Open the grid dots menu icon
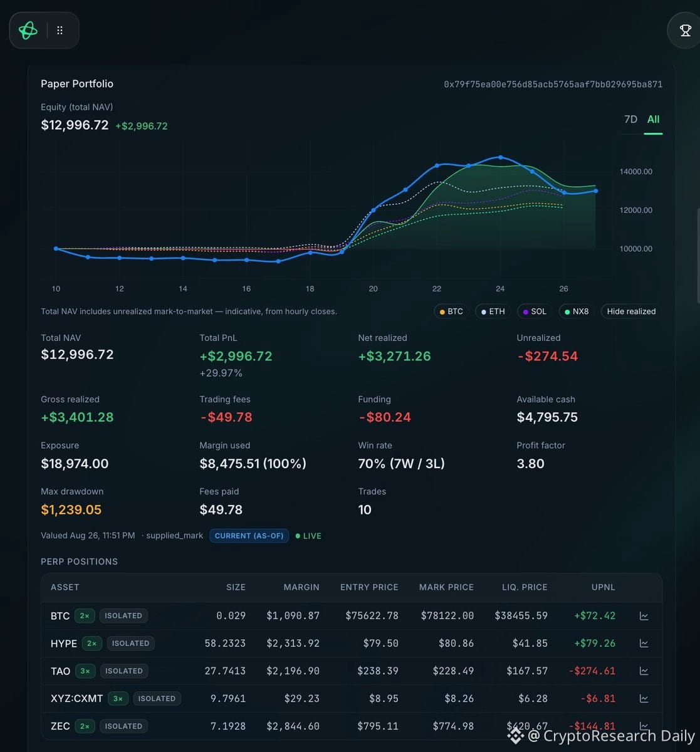Image resolution: width=700 pixels, height=752 pixels. (60, 30)
